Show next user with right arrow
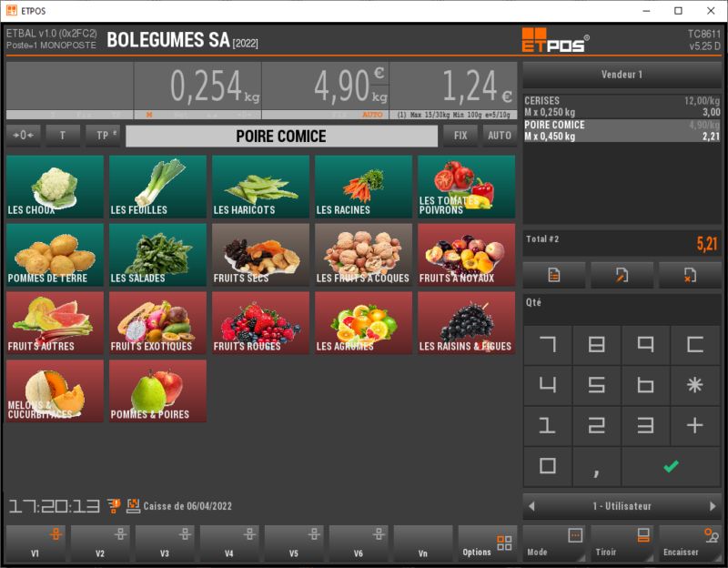The image size is (728, 568). 713,506
